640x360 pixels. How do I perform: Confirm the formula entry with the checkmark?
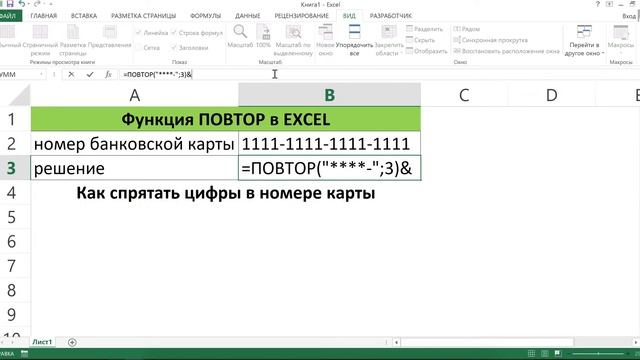(x=90, y=74)
